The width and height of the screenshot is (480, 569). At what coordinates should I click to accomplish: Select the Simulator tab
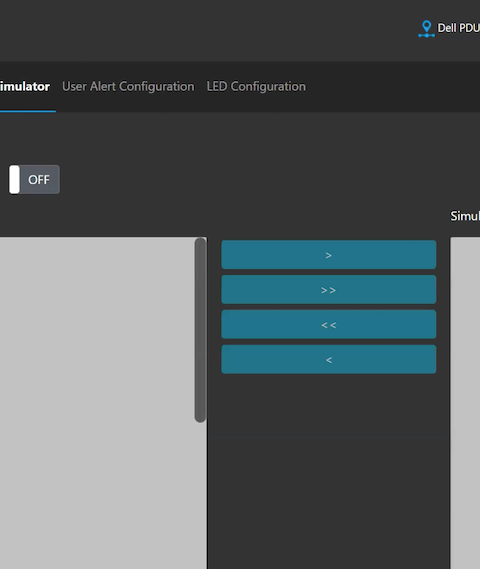[x=25, y=86]
